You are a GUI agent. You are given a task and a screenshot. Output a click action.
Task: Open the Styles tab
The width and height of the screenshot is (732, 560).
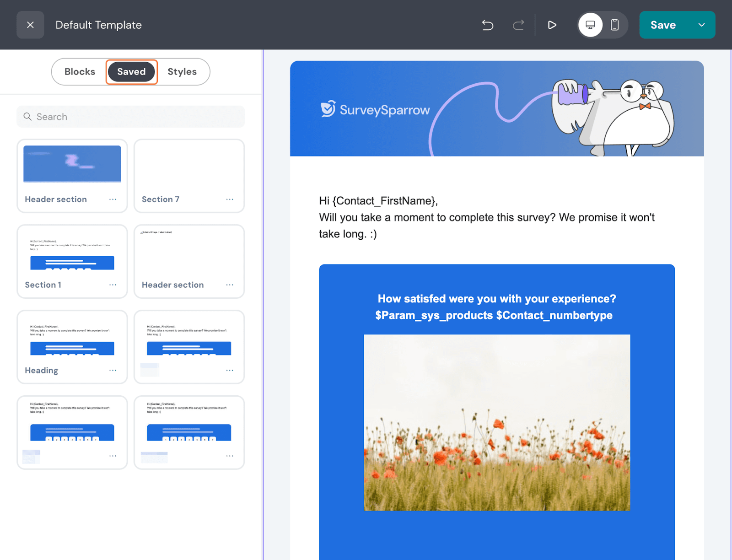(x=182, y=72)
